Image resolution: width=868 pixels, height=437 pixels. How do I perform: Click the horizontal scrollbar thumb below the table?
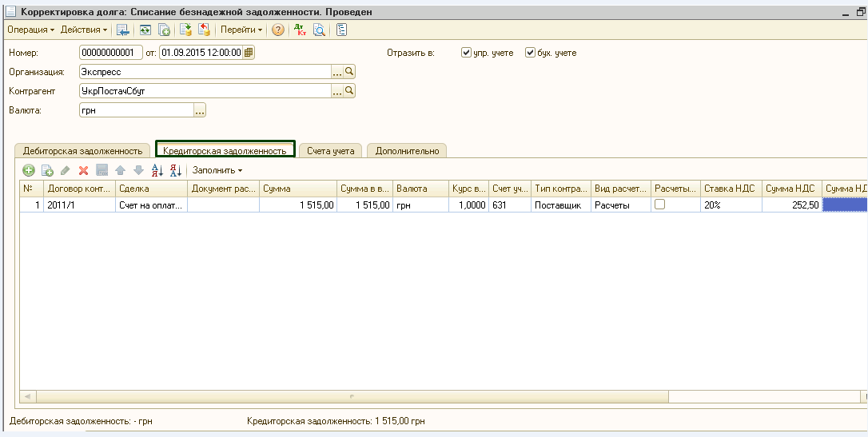tap(352, 396)
